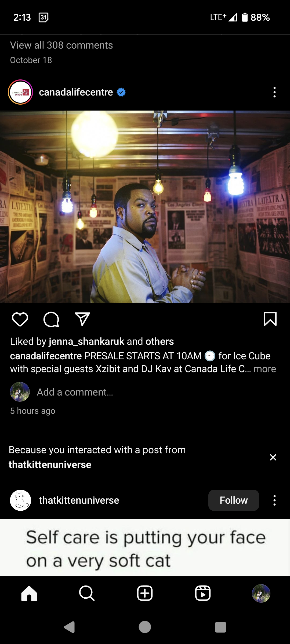Open the Reels tab icon
The image size is (290, 644).
click(x=203, y=593)
